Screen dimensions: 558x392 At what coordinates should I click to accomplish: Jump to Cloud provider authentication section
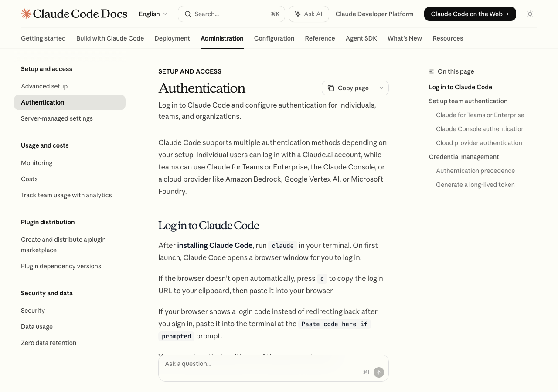tap(479, 143)
